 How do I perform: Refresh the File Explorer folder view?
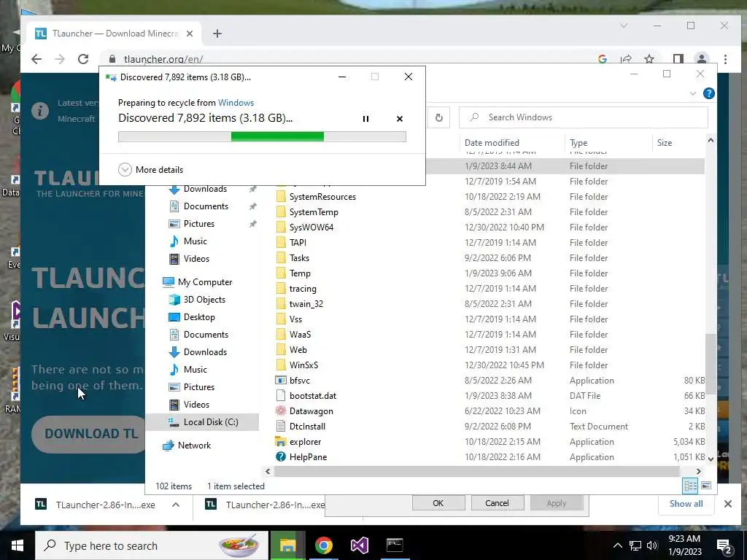[438, 117]
